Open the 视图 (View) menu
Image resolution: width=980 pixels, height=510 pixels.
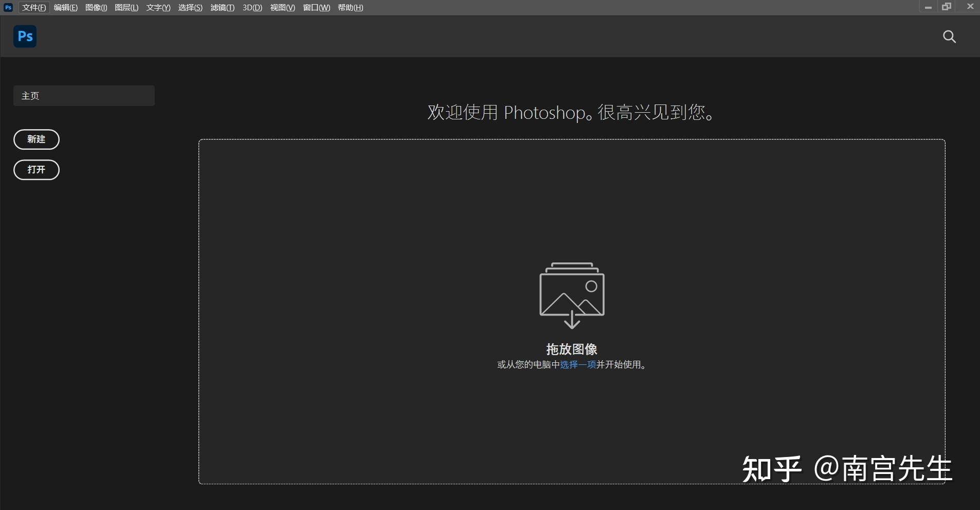point(281,7)
